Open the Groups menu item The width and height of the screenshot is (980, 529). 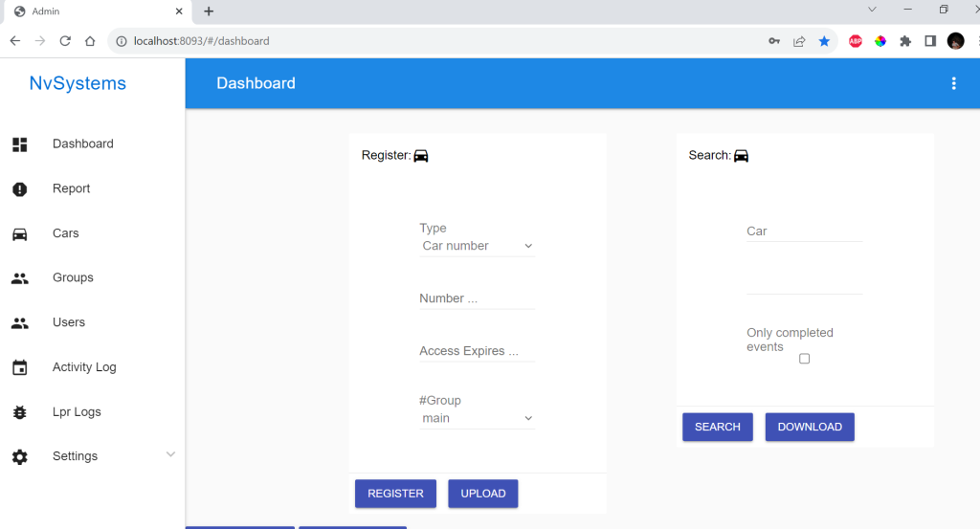[x=73, y=278]
